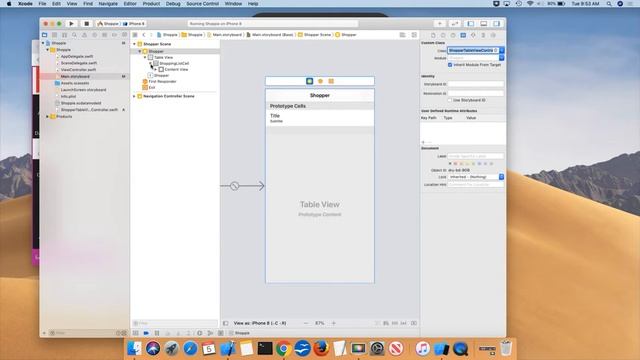Click View as iPhone 8 button

pyautogui.click(x=260, y=323)
